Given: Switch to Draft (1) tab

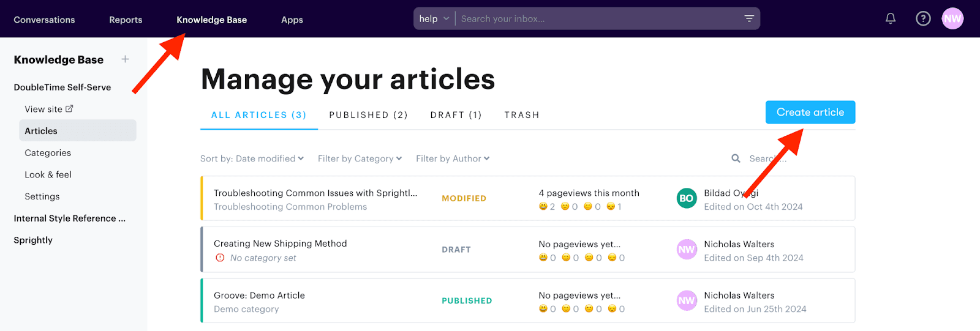Looking at the screenshot, I should click(x=456, y=115).
